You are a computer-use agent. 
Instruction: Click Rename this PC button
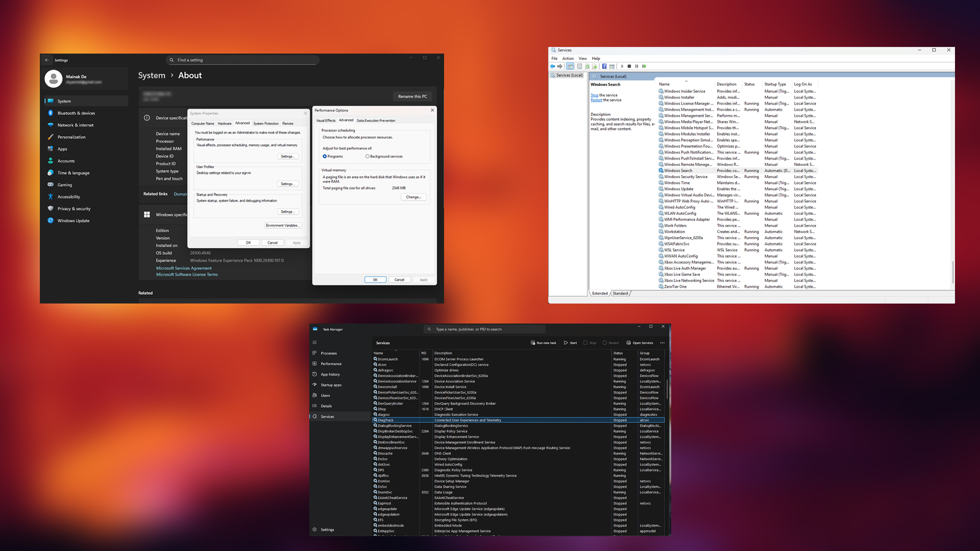point(412,96)
